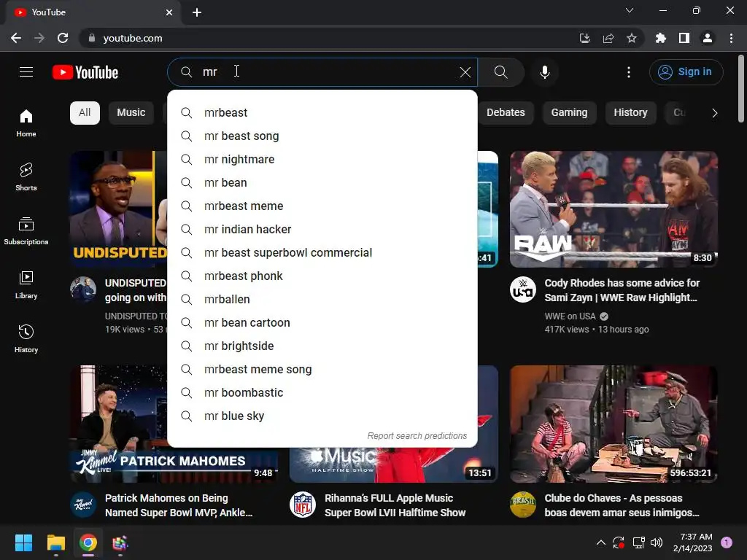
Task: Select the Gaming filter chip
Action: (569, 113)
